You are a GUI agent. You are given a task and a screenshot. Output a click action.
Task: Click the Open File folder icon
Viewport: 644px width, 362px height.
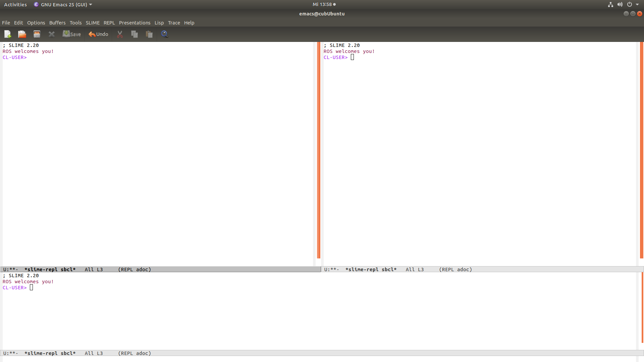coord(22,34)
